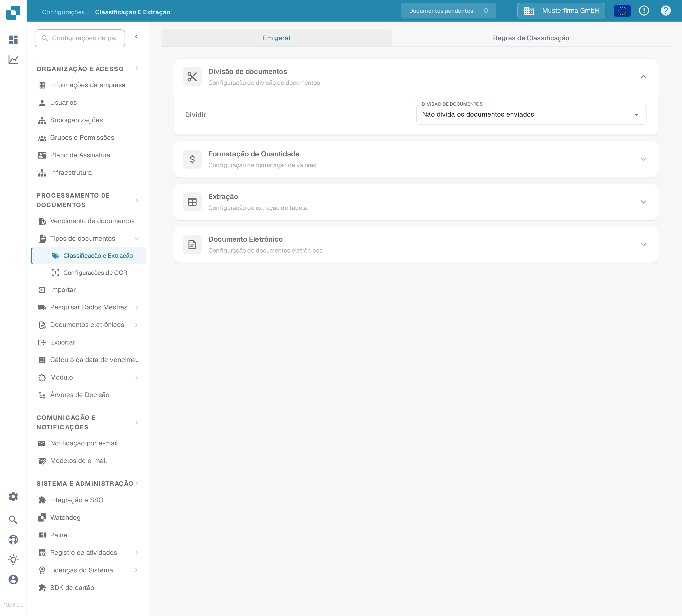Expand Registro de atividades submenu
Viewport: 682px width, 616px height.
pos(136,553)
